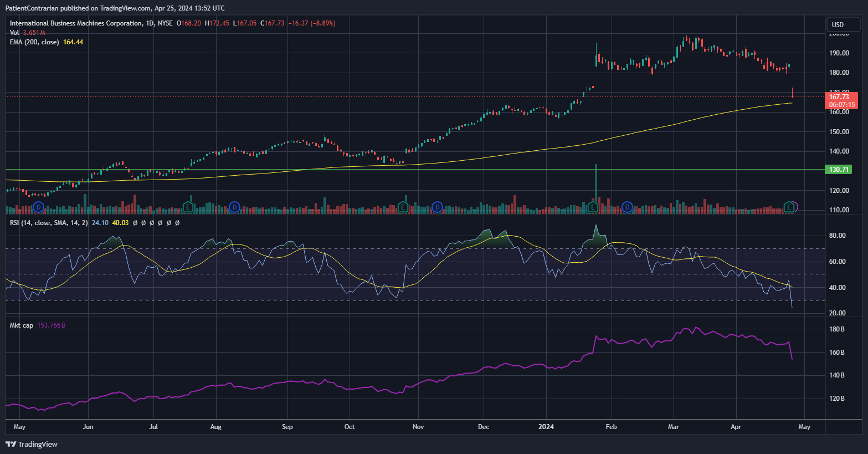Screen dimensions: 868x454
Task: Click 120.00 on the price axis
Action: 839,191
